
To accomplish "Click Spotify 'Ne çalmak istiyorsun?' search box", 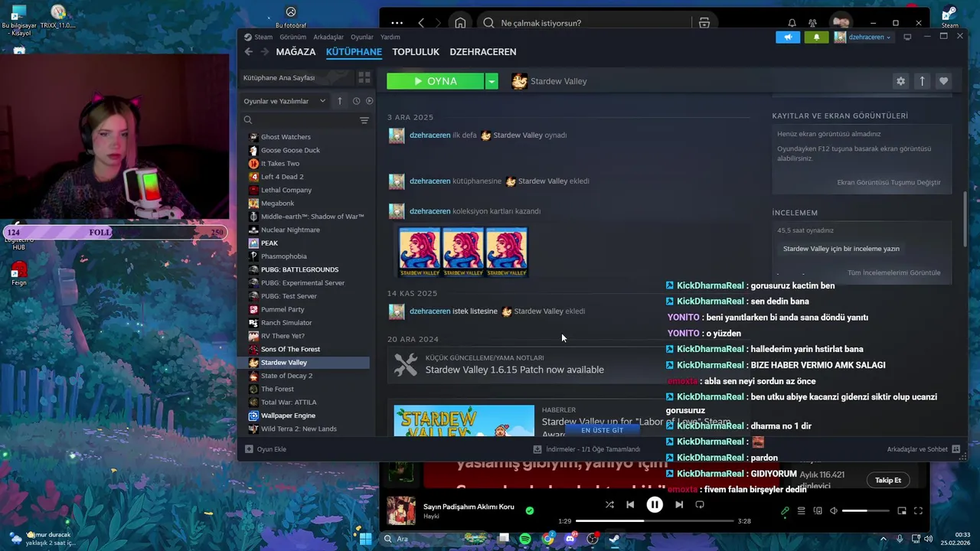I will [x=586, y=23].
